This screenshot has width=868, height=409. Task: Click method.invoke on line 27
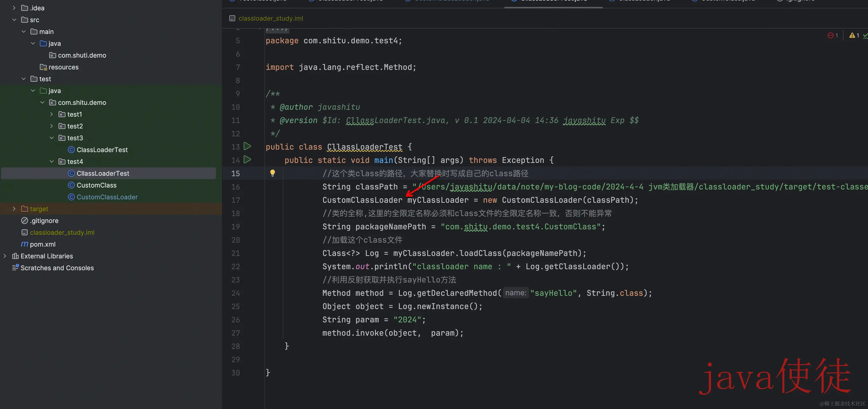[x=353, y=333]
